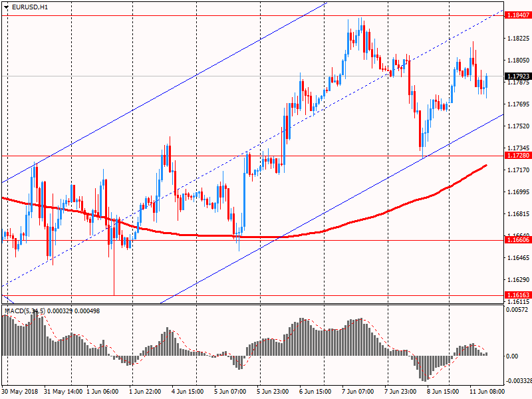Screen dimensions: 532x399
Task: Click the 1.16815 price scale value
Action: point(518,214)
